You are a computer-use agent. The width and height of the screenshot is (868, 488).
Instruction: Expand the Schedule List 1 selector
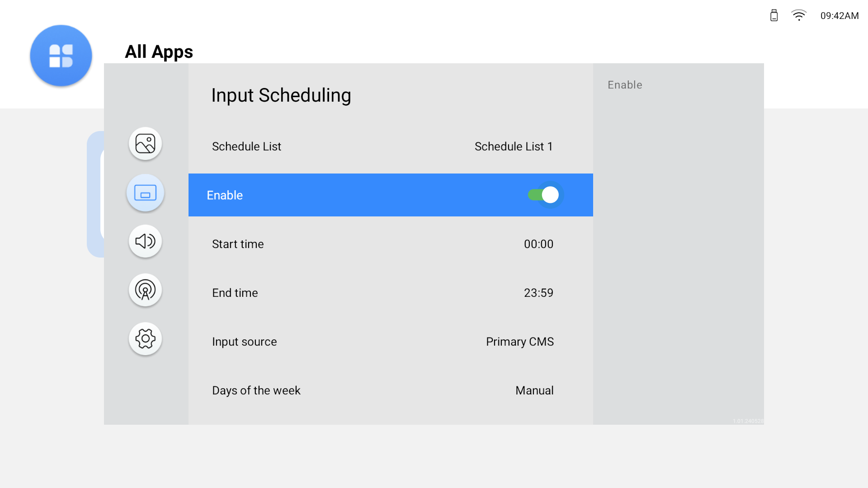[514, 146]
